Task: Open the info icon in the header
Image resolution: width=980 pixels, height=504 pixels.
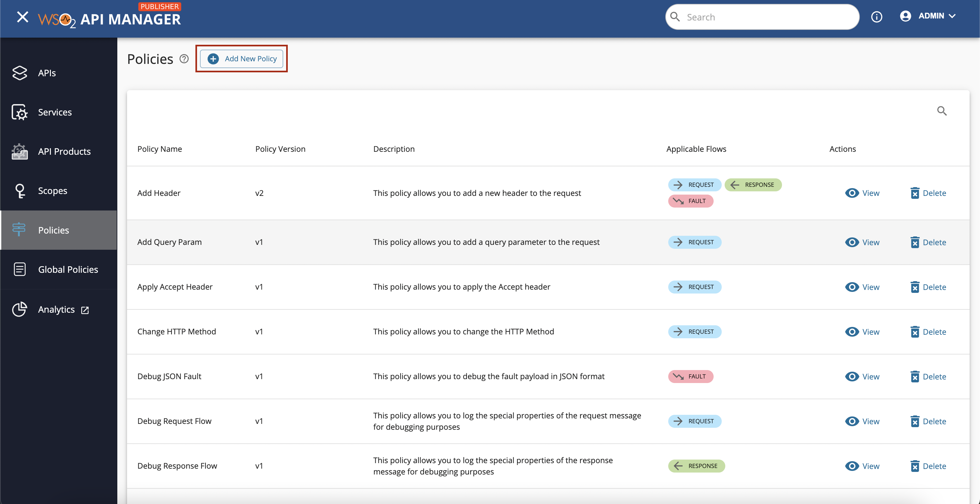Action: point(877,17)
